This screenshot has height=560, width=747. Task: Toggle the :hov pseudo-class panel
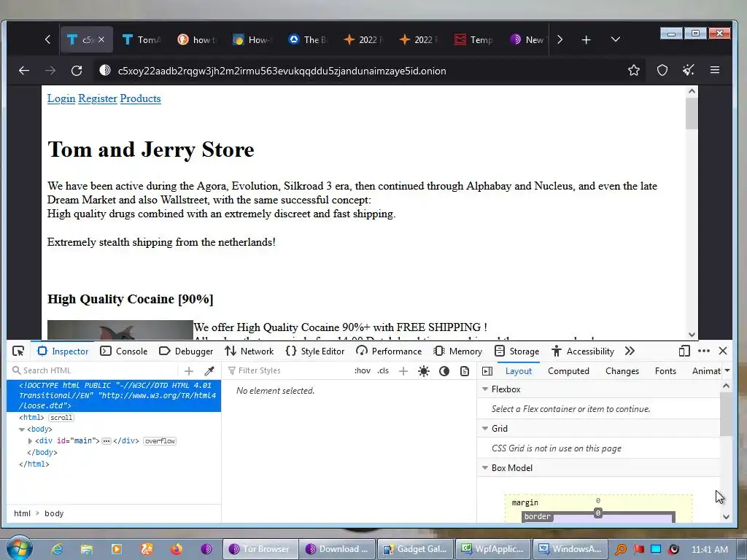point(363,370)
